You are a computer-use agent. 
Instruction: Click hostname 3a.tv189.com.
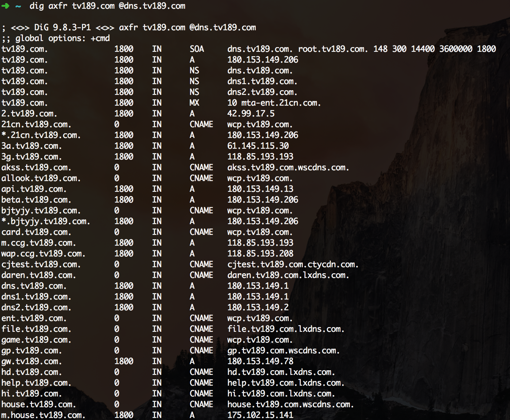32,146
